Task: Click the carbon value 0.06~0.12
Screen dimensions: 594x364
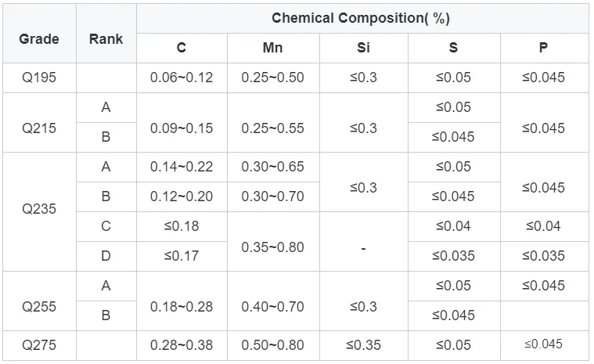Action: coord(181,77)
